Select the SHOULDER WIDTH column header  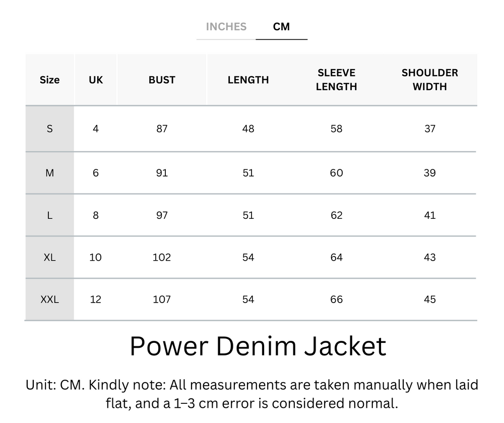click(x=430, y=80)
